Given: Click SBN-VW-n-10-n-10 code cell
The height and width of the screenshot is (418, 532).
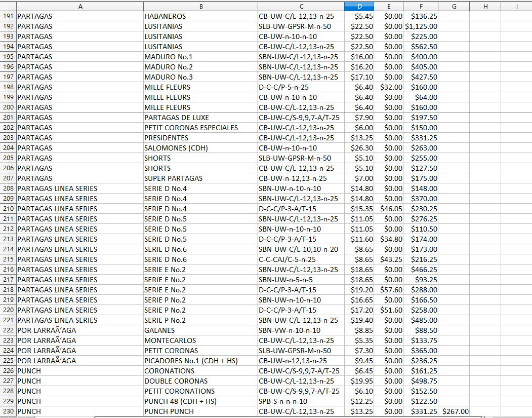Looking at the screenshot, I should (x=301, y=330).
